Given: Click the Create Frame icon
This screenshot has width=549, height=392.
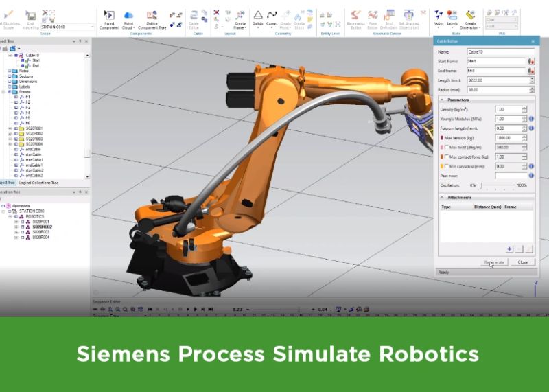Looking at the screenshot, I should pyautogui.click(x=240, y=15).
